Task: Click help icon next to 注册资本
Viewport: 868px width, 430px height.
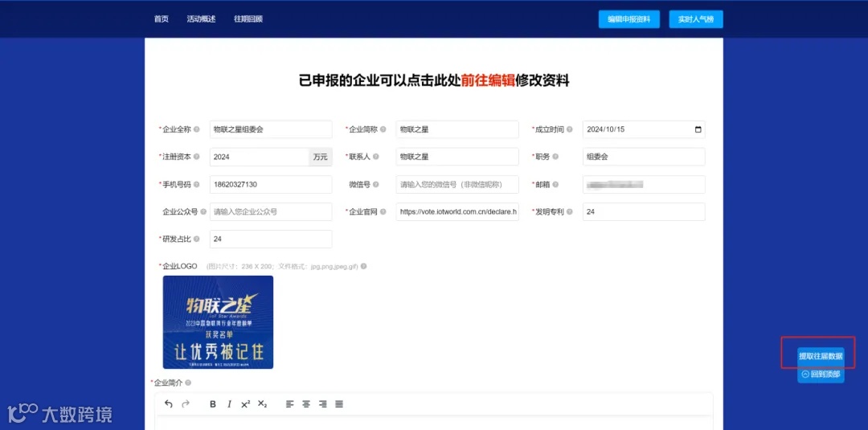Action: tap(197, 157)
